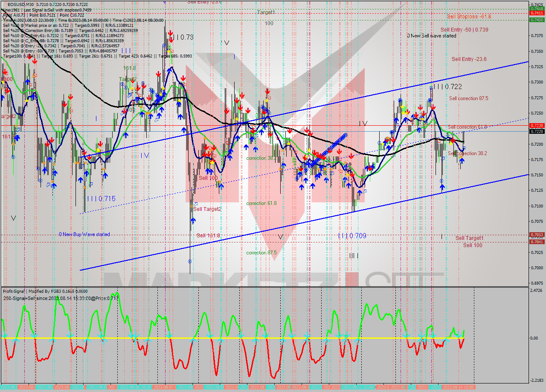Select the 'Entry -50: 0.739' info line
The width and height of the screenshot is (546, 392).
[x=60, y=51]
